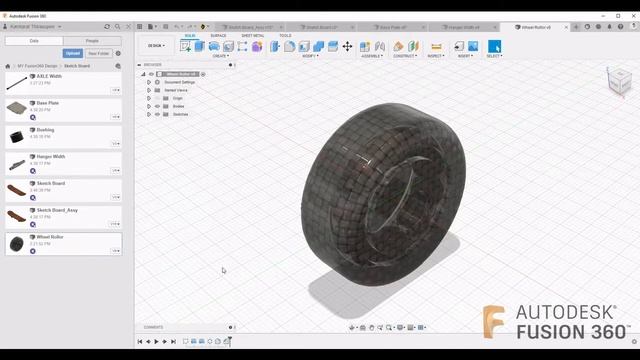Screen dimensions: 640x360
Task: Open the Select dropdown menu
Action: pyautogui.click(x=494, y=56)
